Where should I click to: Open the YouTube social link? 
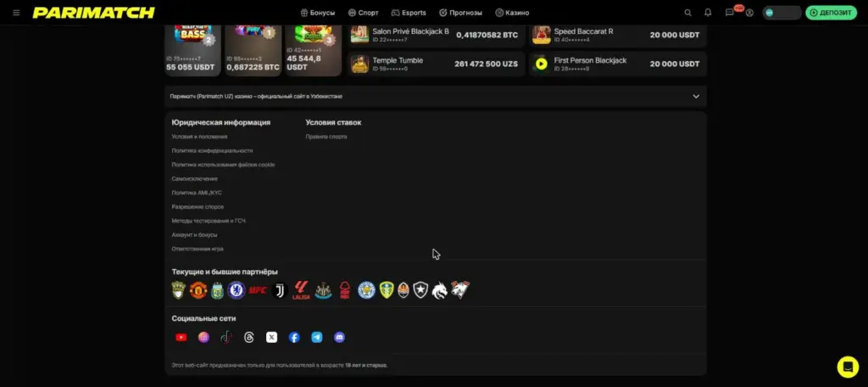point(181,337)
